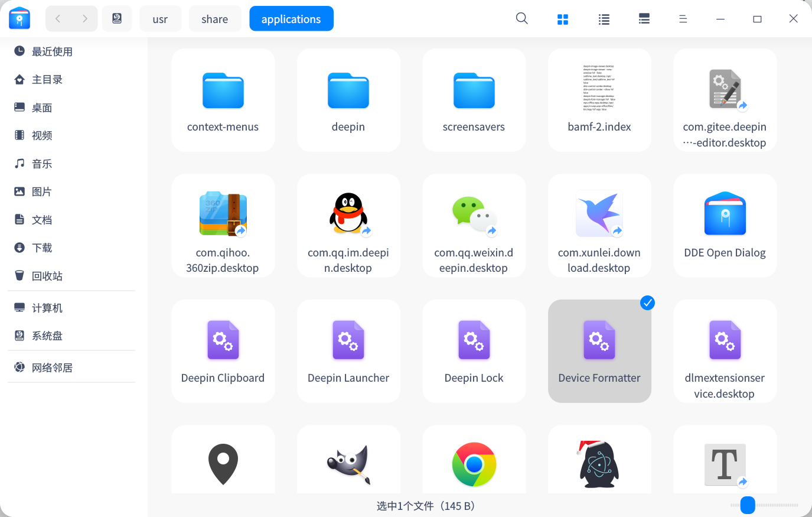
Task: Select the Deepin Clipboard file icon
Action: coord(223,340)
